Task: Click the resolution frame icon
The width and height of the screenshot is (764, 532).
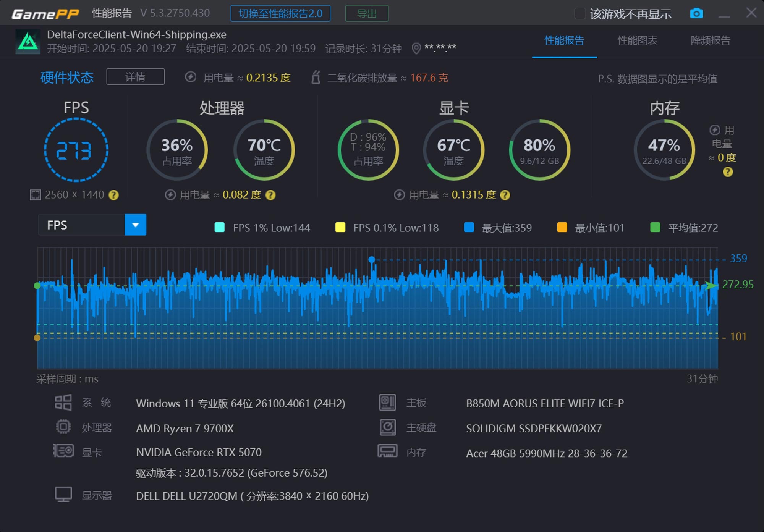Action: pos(35,195)
